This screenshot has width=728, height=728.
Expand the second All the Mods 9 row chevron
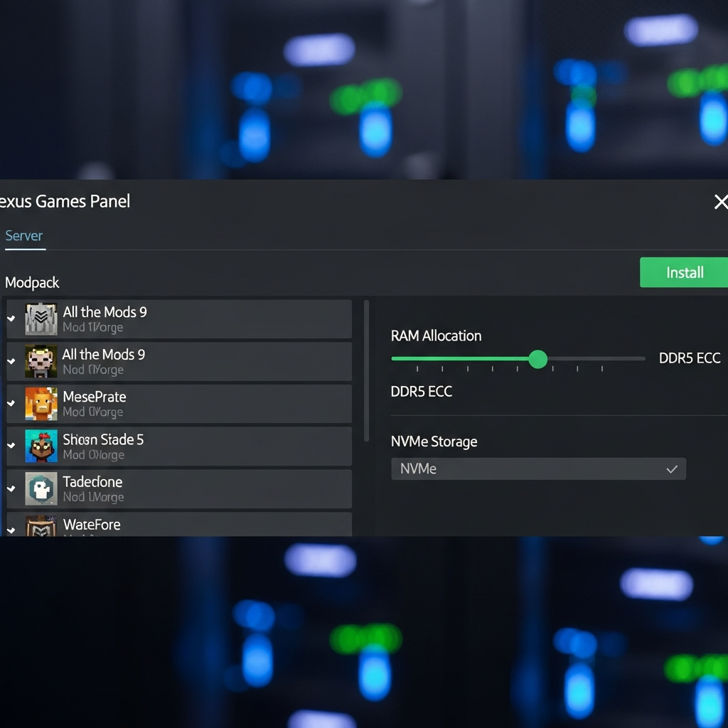click(x=11, y=361)
